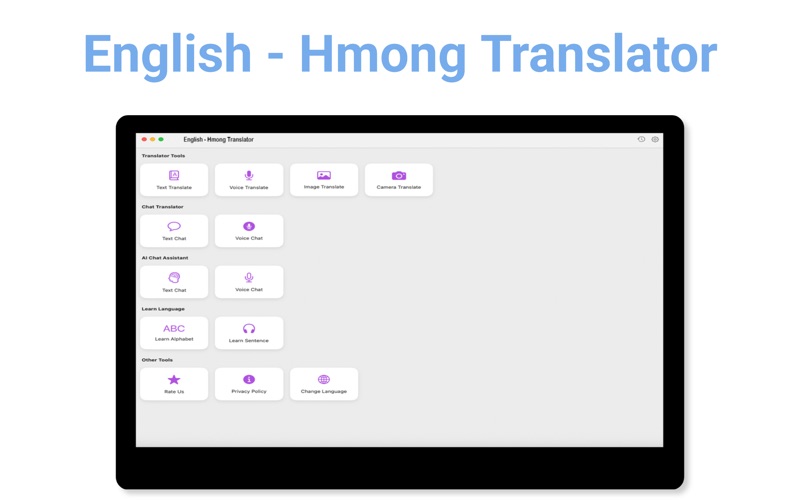The width and height of the screenshot is (800, 500).
Task: Click the AI Chat Assistant heading
Action: point(165,258)
